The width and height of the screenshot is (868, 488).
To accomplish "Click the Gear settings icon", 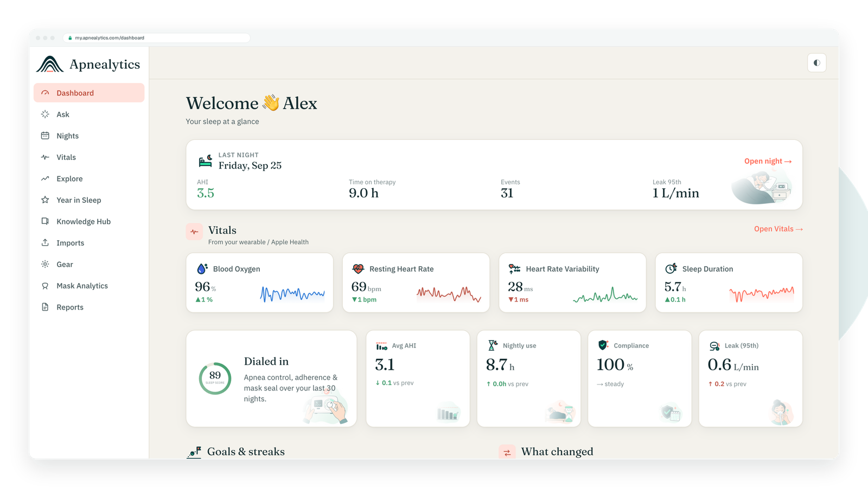I will [x=45, y=264].
